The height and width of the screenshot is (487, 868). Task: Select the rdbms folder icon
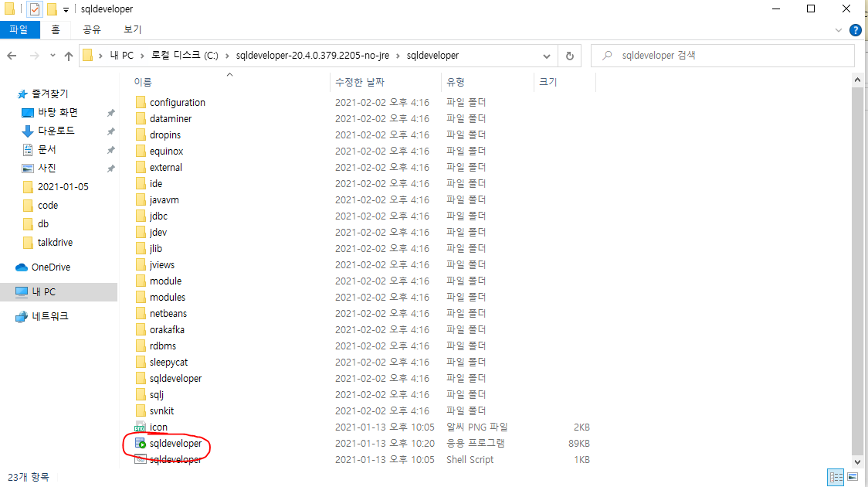[x=141, y=346]
